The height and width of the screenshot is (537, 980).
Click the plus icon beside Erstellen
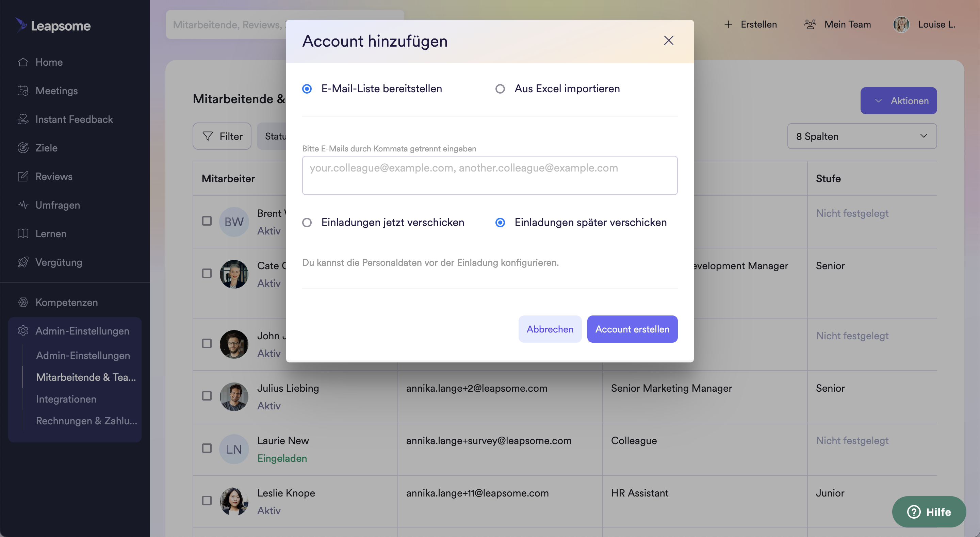728,25
